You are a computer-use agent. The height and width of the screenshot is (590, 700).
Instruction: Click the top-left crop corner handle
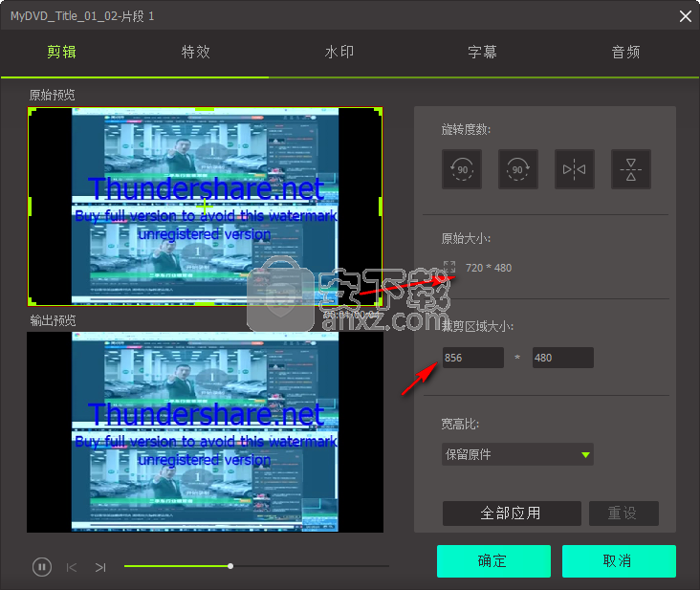click(x=32, y=111)
